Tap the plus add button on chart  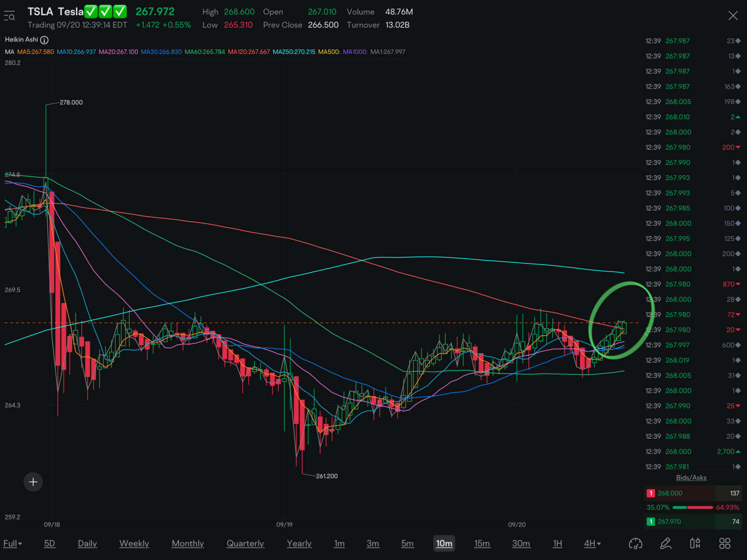(33, 482)
